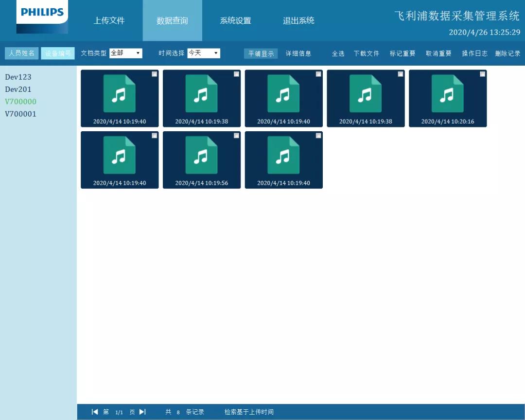Image resolution: width=525 pixels, height=420 pixels.
Task: Click the page indicator 1/1
Action: coord(119,412)
